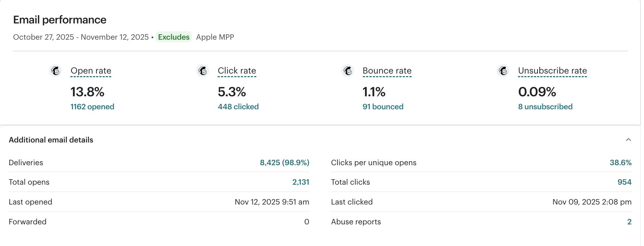Click the Open rate label

click(91, 71)
